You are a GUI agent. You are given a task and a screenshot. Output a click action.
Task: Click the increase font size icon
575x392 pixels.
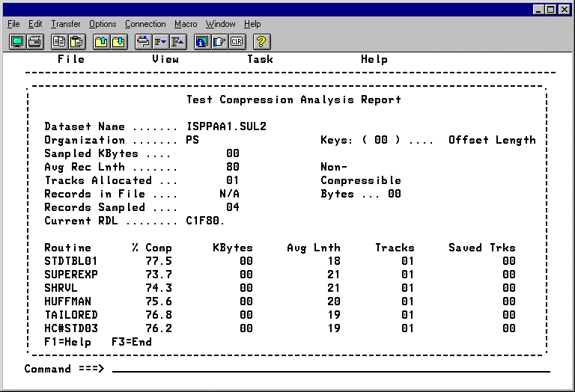click(178, 42)
